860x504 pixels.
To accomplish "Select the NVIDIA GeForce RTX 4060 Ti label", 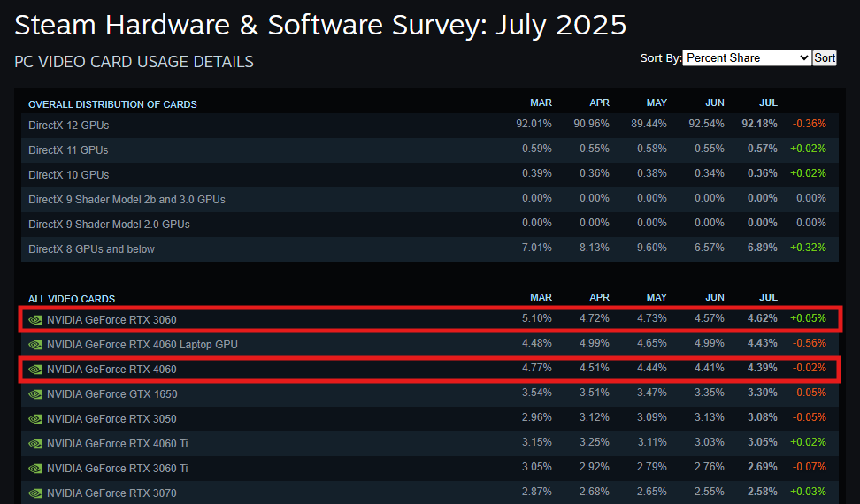I will 118,444.
